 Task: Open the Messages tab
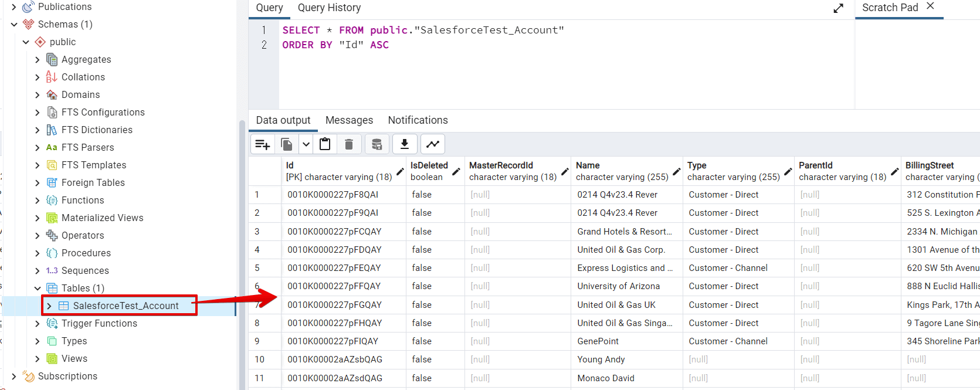tap(349, 120)
